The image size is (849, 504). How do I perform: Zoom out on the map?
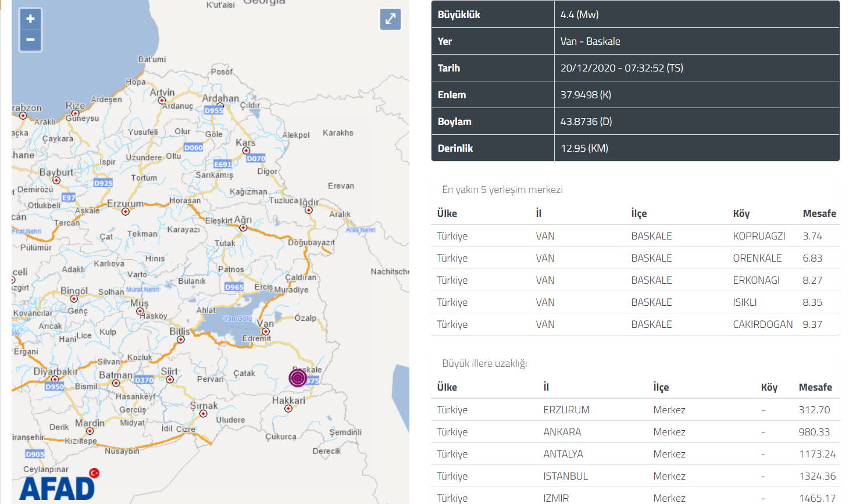pos(30,40)
